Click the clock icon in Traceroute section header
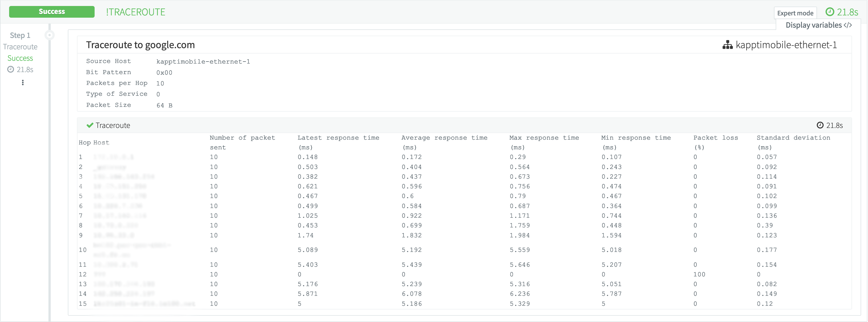 pos(820,125)
